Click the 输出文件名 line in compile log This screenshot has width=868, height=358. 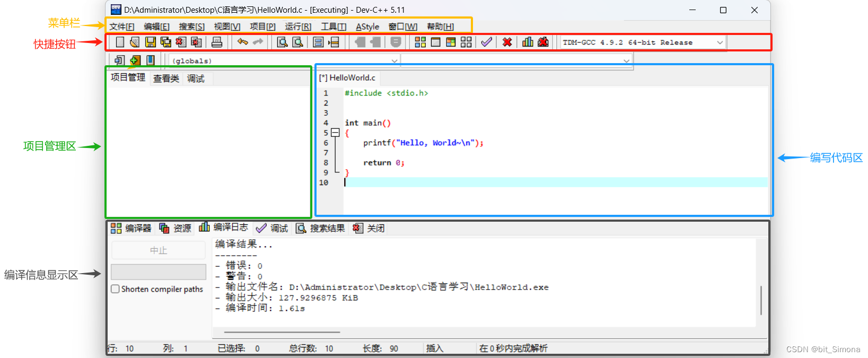pos(382,287)
